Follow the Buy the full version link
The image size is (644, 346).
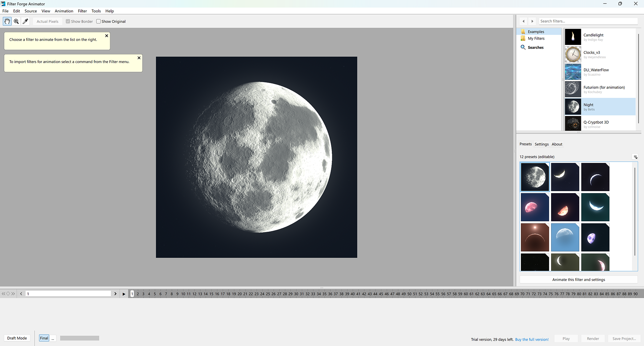coord(532,339)
